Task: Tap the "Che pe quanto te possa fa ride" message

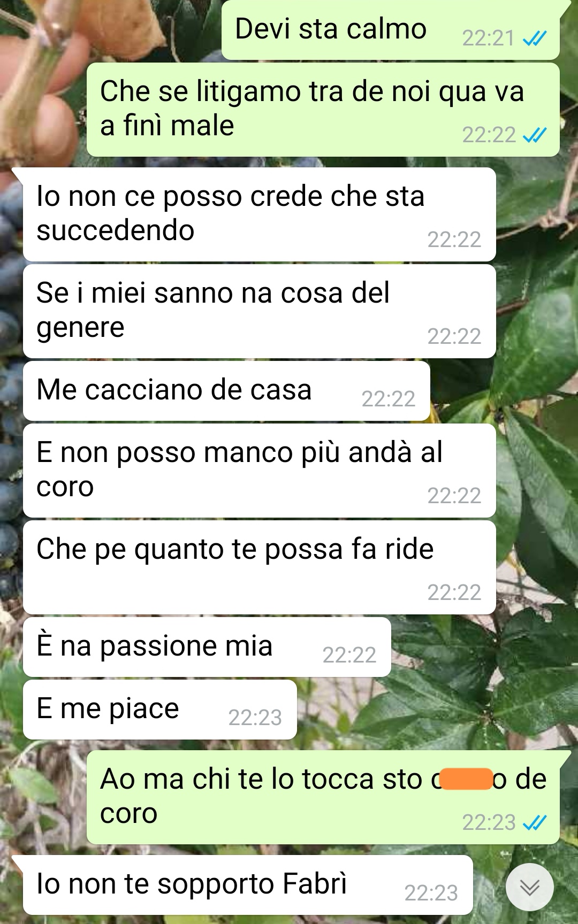Action: pyautogui.click(x=259, y=567)
